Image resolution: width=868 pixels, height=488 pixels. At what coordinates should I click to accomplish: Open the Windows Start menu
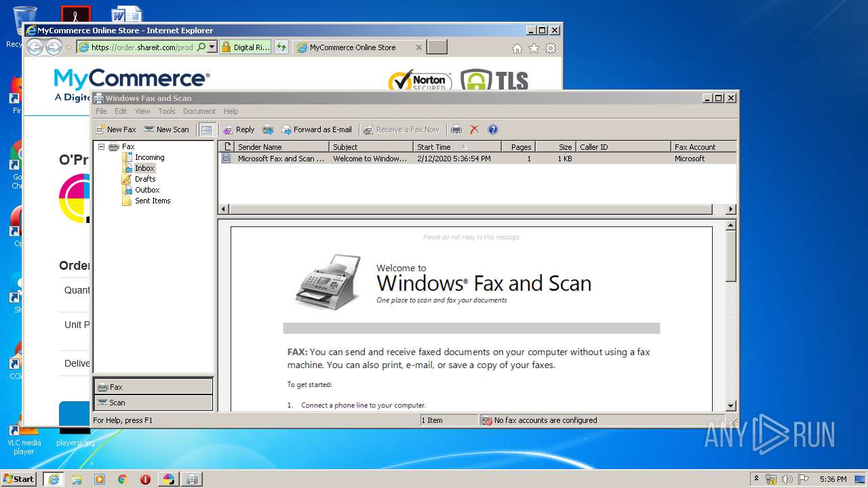coord(19,479)
